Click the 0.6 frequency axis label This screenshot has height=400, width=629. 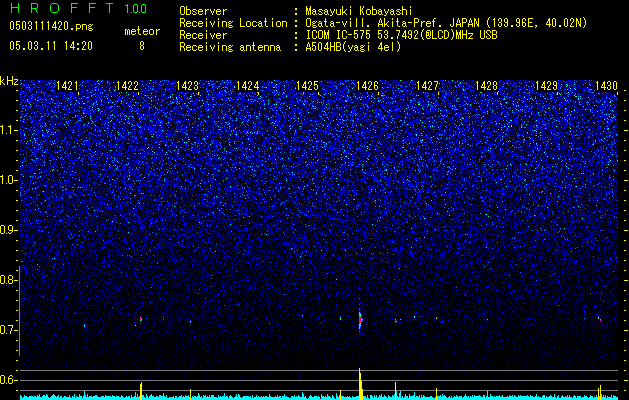(x=8, y=380)
